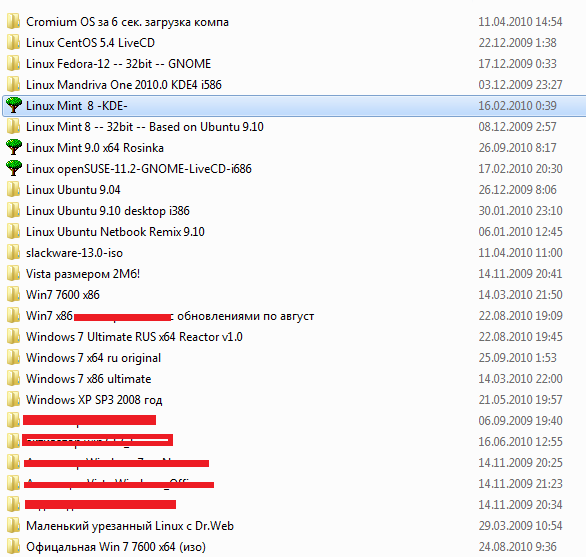Click folder icon of Ubuntu Netbook Remix 9.10

point(13,231)
